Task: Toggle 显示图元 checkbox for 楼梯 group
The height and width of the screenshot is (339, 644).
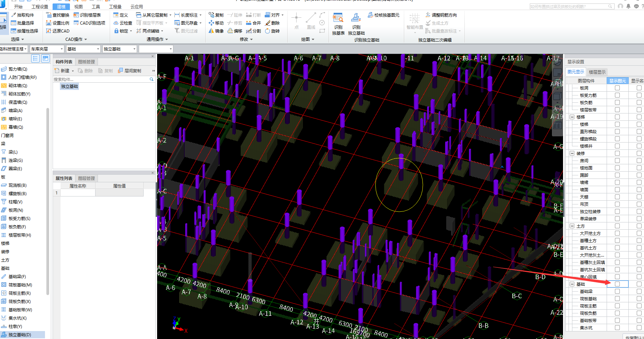Action: pos(617,117)
